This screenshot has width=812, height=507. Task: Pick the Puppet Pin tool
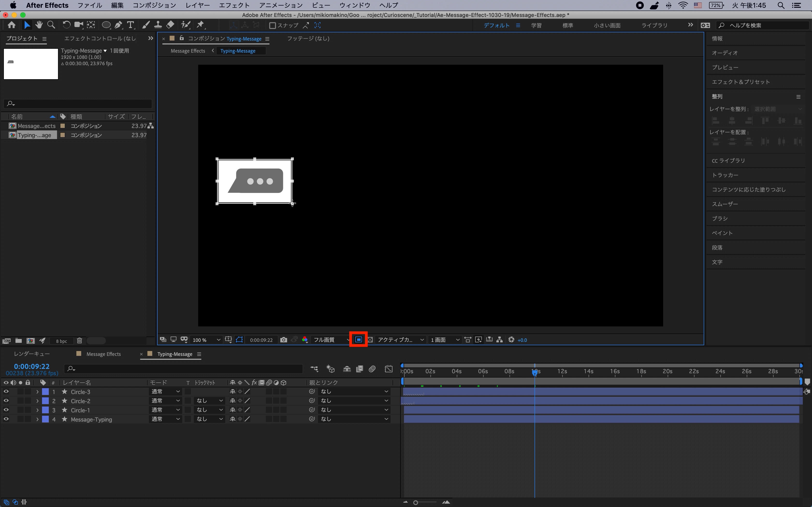pos(200,25)
